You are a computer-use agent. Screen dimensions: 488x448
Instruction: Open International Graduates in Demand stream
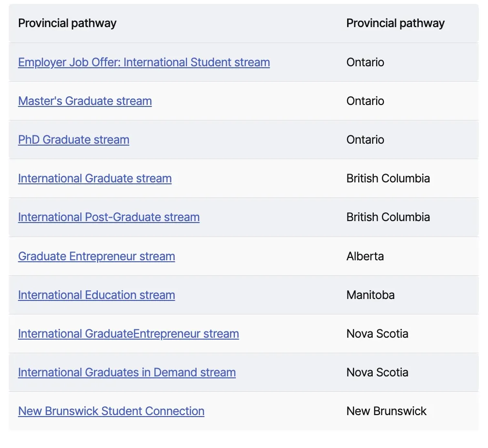(x=127, y=373)
